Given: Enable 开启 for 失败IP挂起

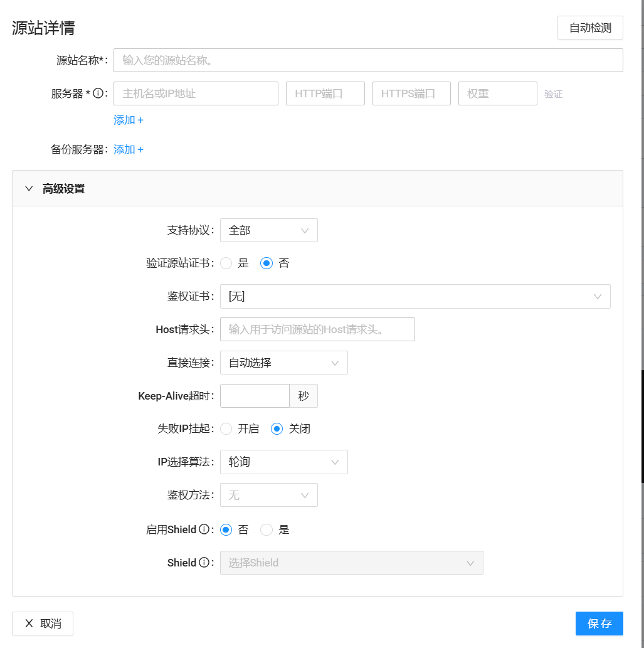Looking at the screenshot, I should coord(226,428).
